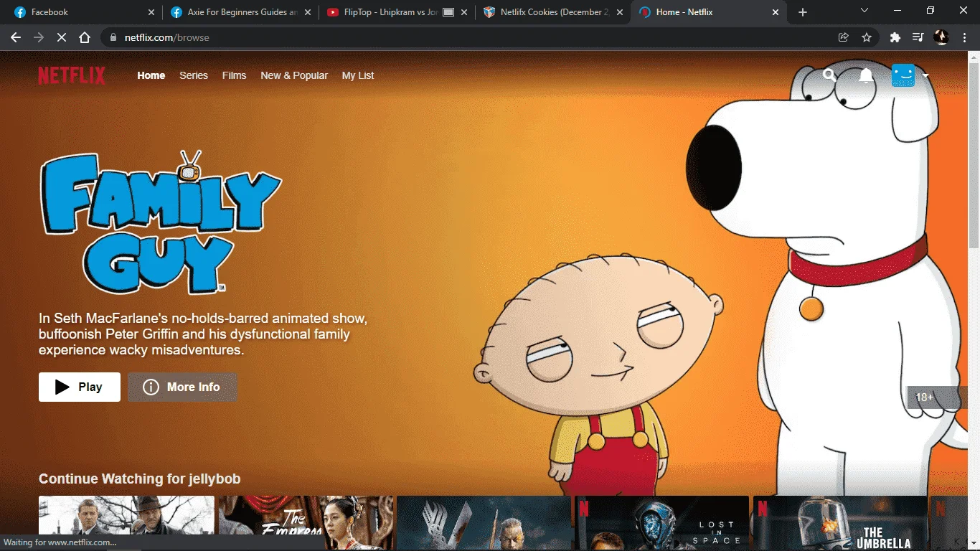Close the Facebook tab
The image size is (980, 551).
point(151,12)
